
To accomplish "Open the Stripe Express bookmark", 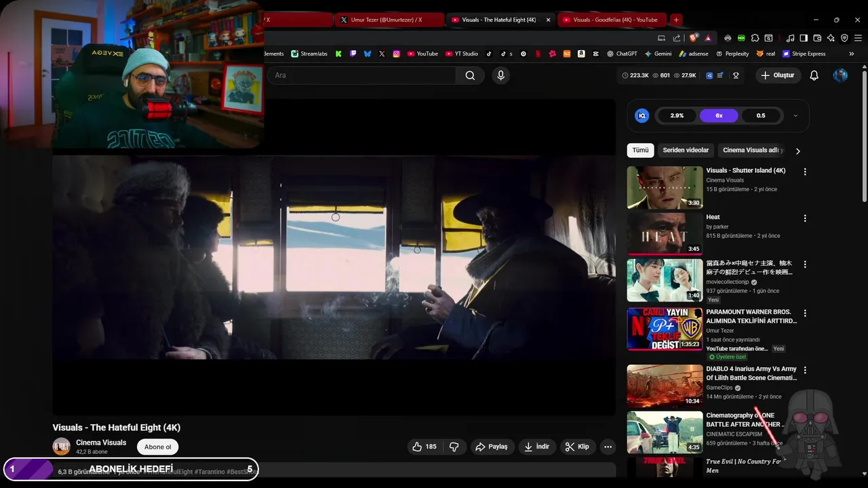I will coord(804,54).
